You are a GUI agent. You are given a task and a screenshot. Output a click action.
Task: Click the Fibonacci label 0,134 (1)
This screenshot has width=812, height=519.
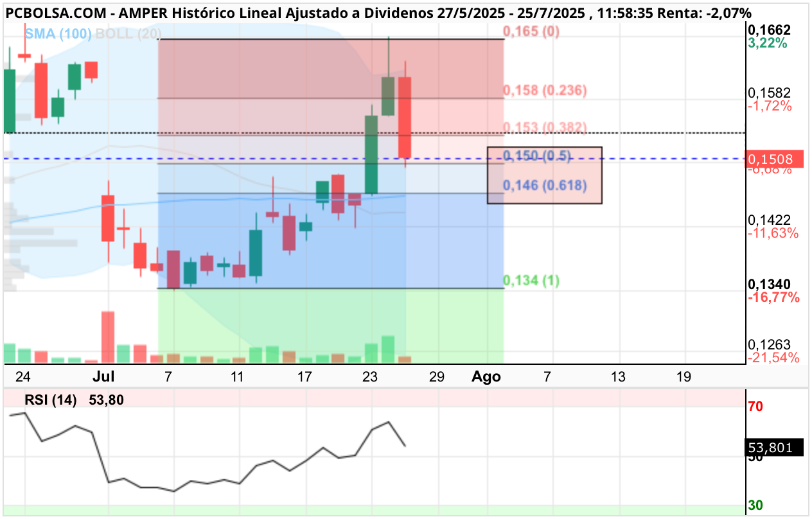tap(531, 281)
